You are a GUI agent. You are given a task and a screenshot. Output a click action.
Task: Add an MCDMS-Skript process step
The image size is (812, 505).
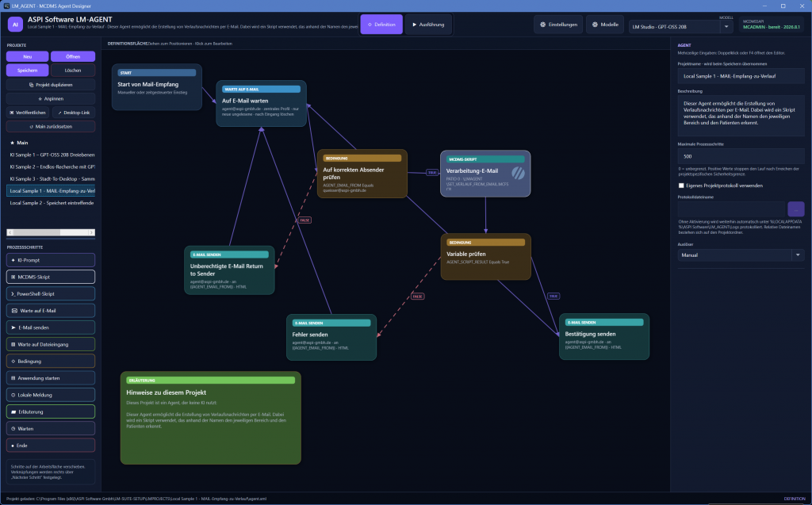51,277
